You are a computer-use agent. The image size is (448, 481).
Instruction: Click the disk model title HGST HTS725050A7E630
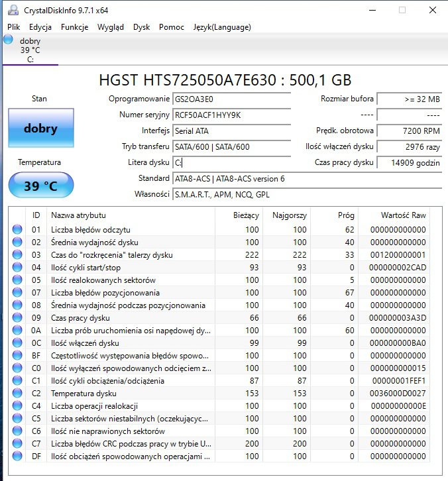(225, 80)
